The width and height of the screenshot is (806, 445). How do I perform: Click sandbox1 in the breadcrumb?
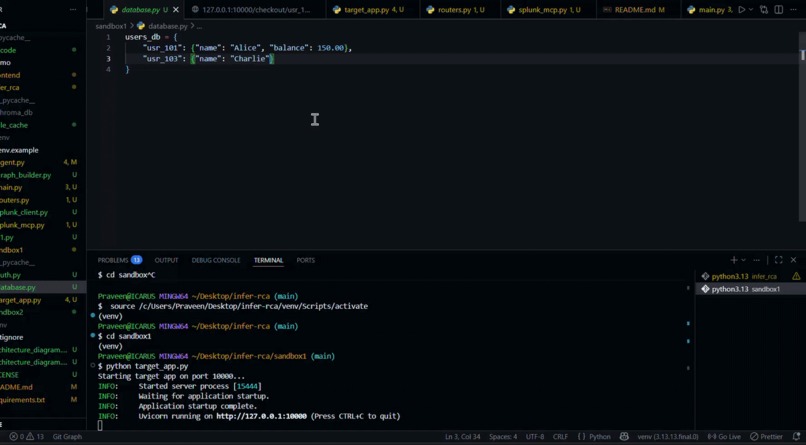111,26
